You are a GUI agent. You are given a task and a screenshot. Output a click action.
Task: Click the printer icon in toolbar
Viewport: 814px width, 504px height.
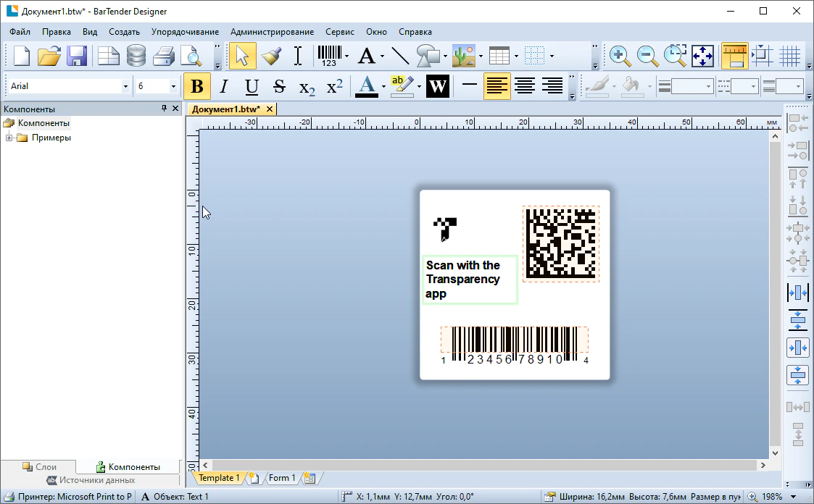click(164, 56)
